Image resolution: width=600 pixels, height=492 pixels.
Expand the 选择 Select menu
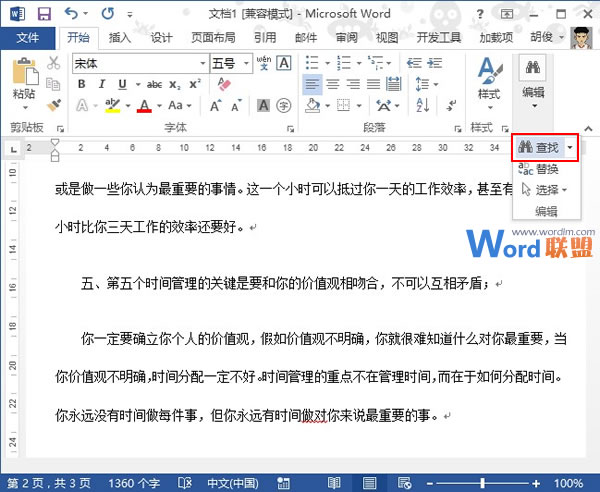(x=543, y=189)
